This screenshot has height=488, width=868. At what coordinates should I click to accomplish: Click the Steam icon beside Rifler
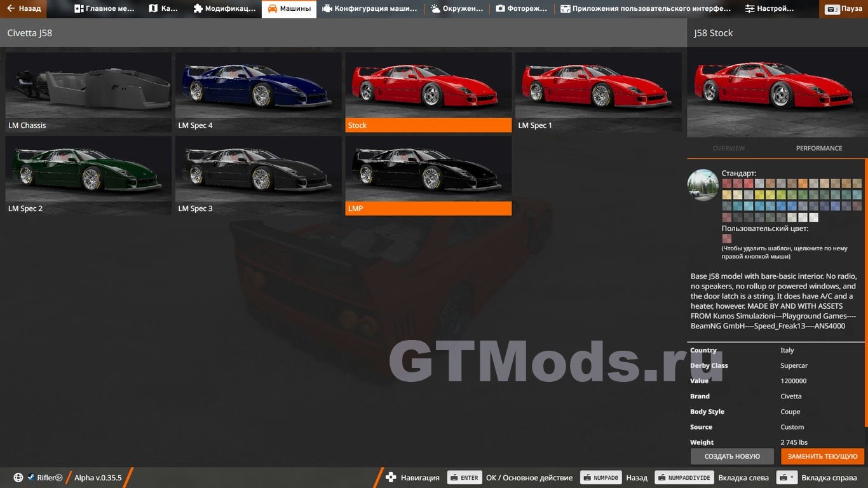pos(31,478)
